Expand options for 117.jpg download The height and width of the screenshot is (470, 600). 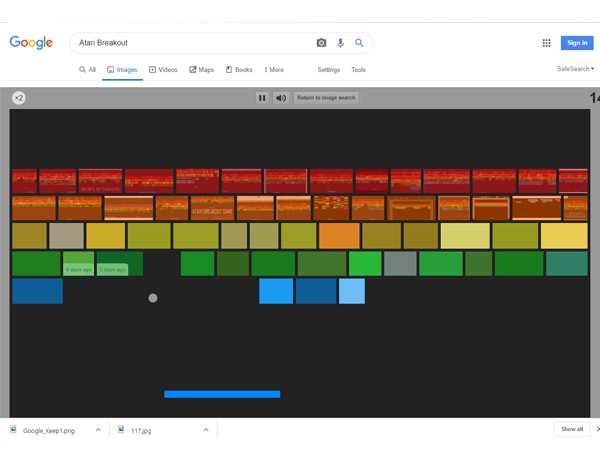[x=206, y=430]
